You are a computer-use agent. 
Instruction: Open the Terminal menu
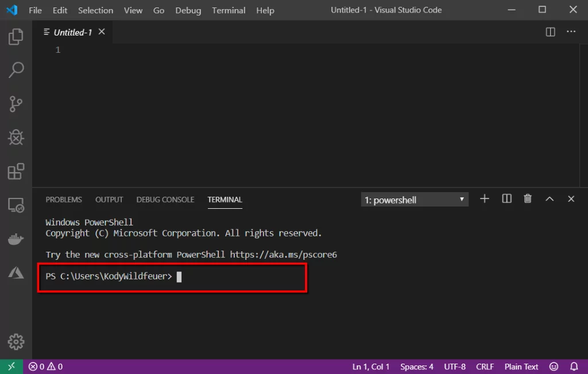click(229, 10)
